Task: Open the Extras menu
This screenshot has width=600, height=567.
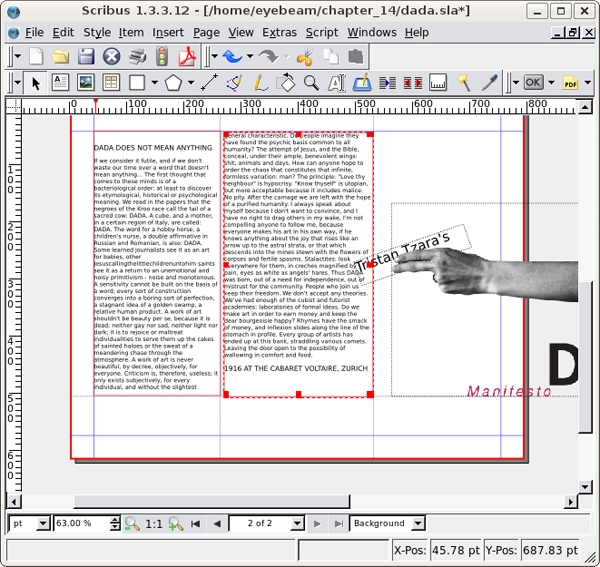Action: click(279, 32)
